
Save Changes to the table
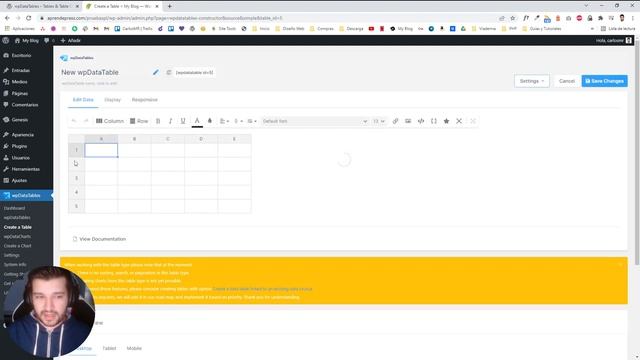(x=604, y=81)
